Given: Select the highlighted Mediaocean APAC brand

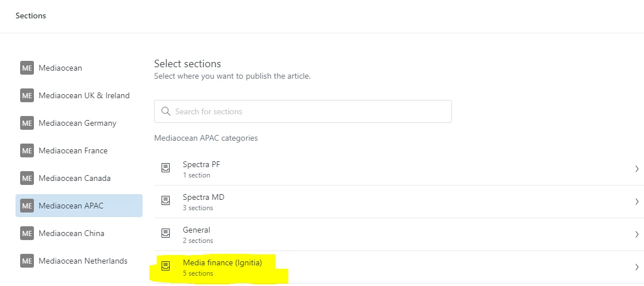Looking at the screenshot, I should point(71,206).
